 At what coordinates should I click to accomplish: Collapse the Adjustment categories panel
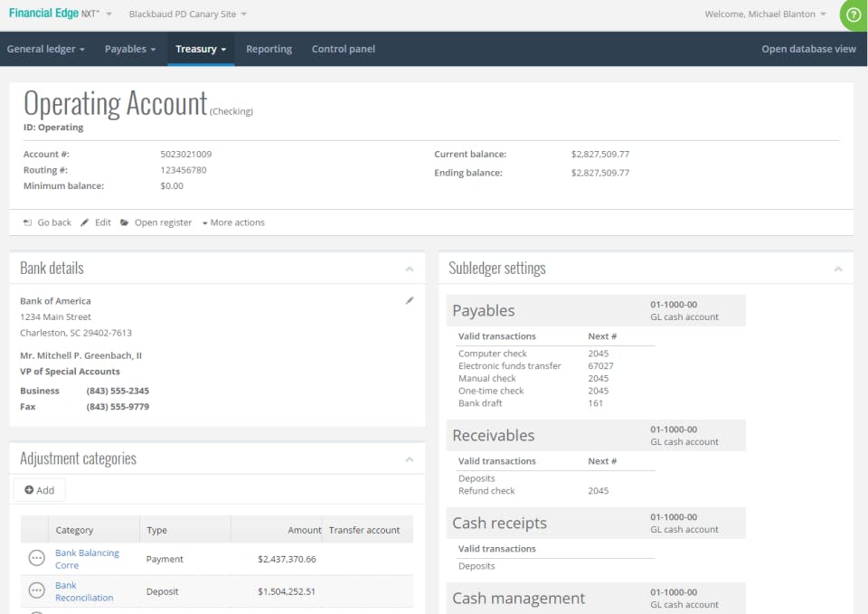(x=410, y=459)
